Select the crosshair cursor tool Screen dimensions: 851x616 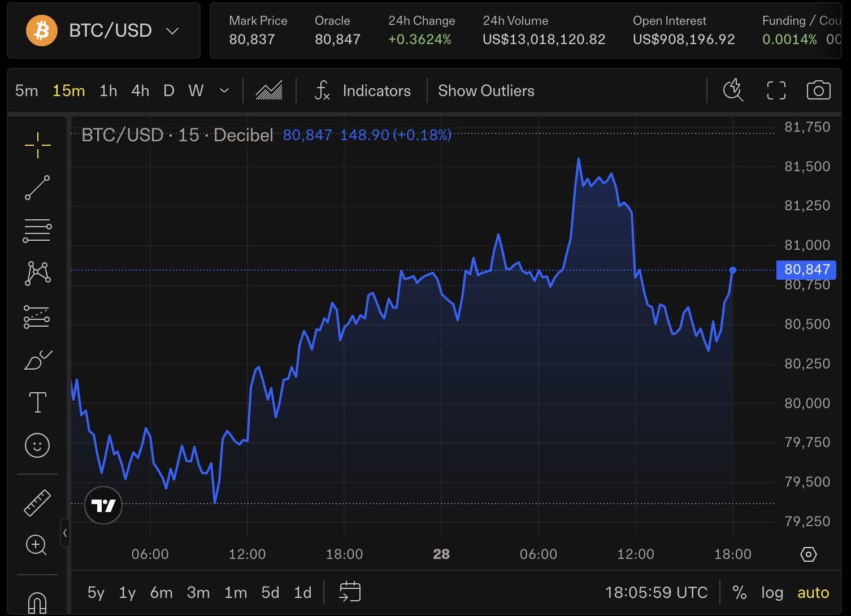click(37, 145)
